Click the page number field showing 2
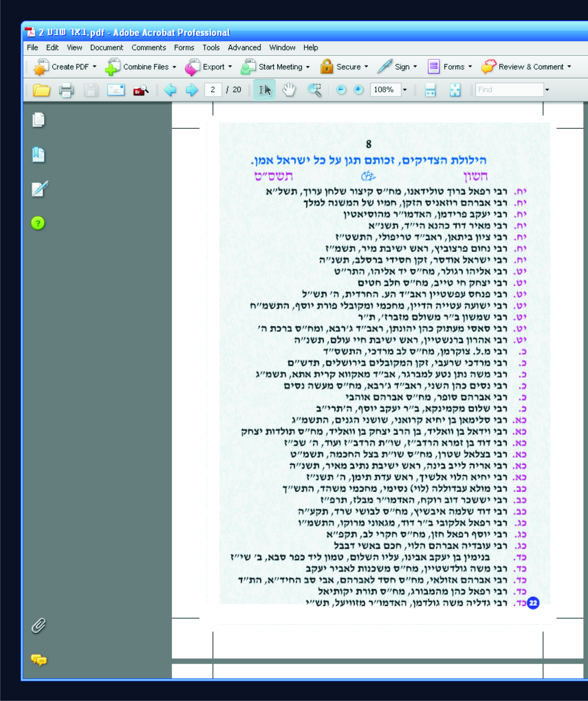Image resolution: width=588 pixels, height=701 pixels. (213, 90)
